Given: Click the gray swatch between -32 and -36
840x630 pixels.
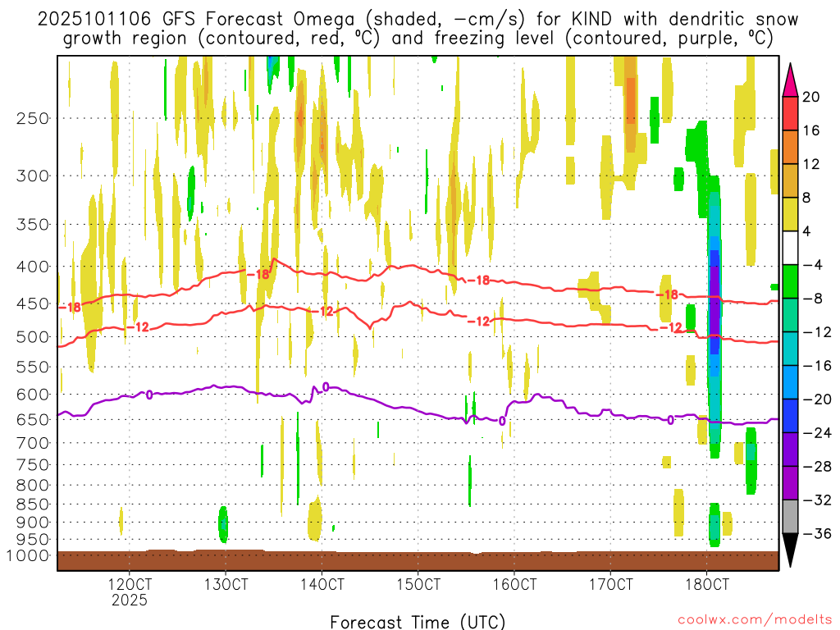Looking at the screenshot, I should (x=790, y=517).
